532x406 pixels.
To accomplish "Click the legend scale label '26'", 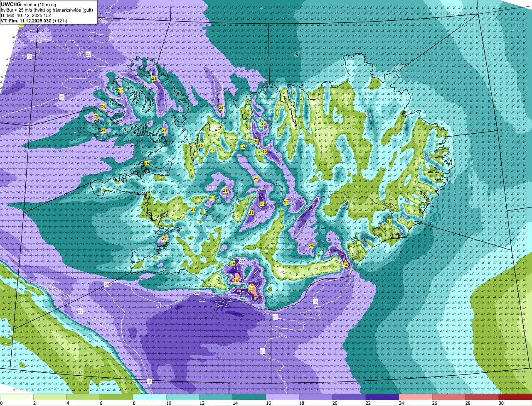I will pyautogui.click(x=435, y=403).
